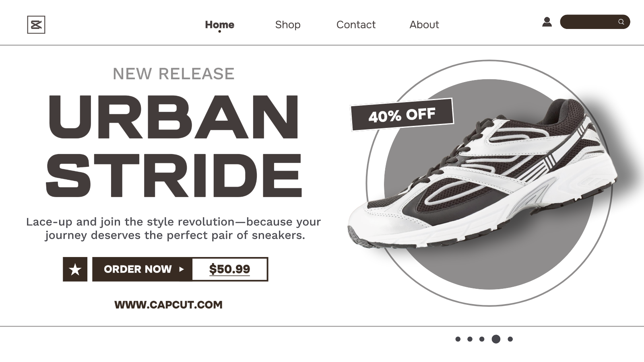Open the About menu item

coord(424,25)
